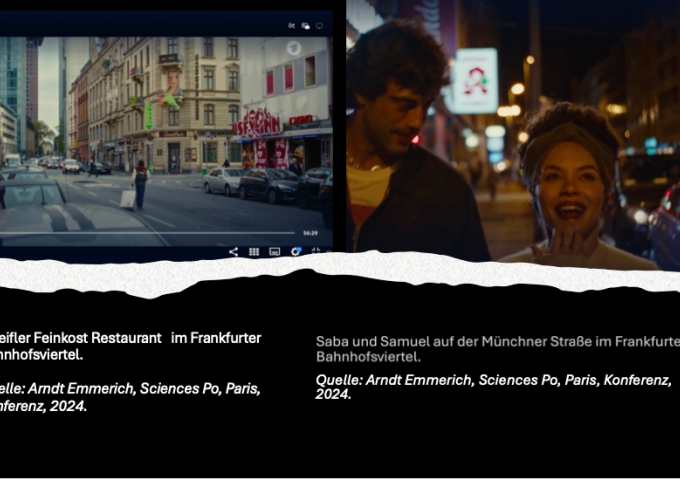Enter fullscreen using the player's fullscreen icon
The width and height of the screenshot is (680, 480).
[x=316, y=251]
